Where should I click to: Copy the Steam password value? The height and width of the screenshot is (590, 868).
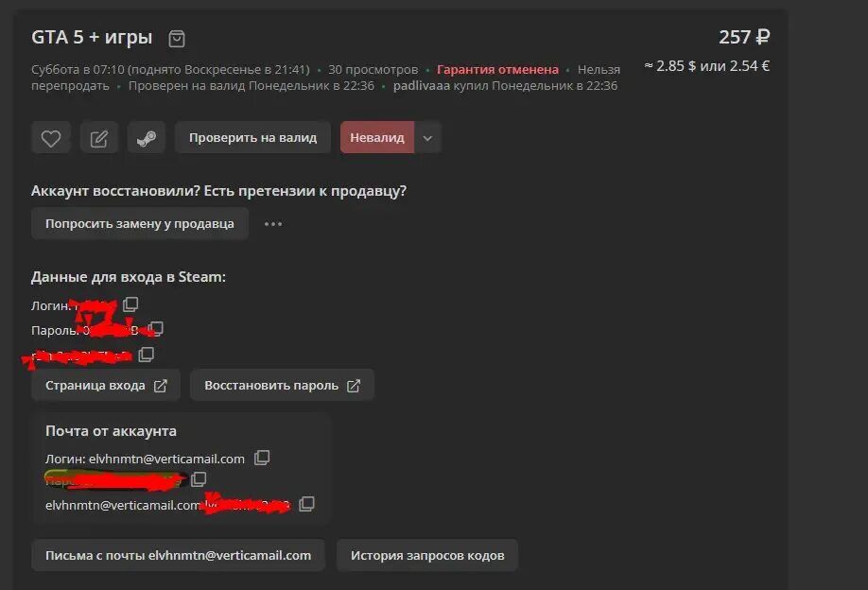(x=156, y=329)
